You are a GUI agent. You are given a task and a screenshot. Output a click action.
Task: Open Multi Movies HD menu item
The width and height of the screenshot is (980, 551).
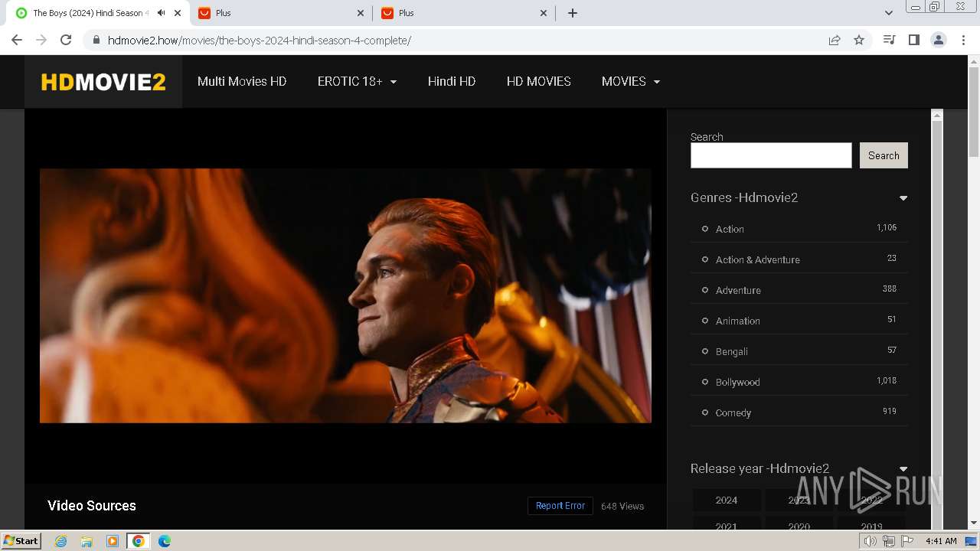pyautogui.click(x=242, y=81)
